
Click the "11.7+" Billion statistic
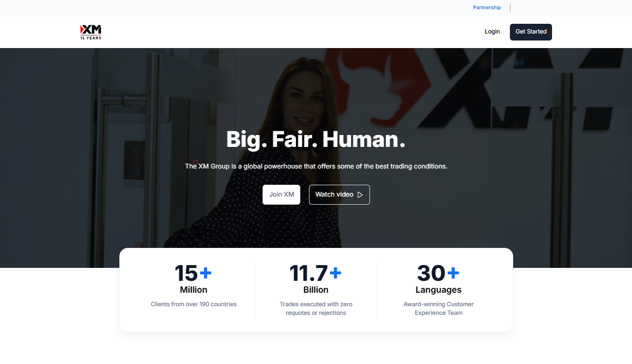click(315, 273)
